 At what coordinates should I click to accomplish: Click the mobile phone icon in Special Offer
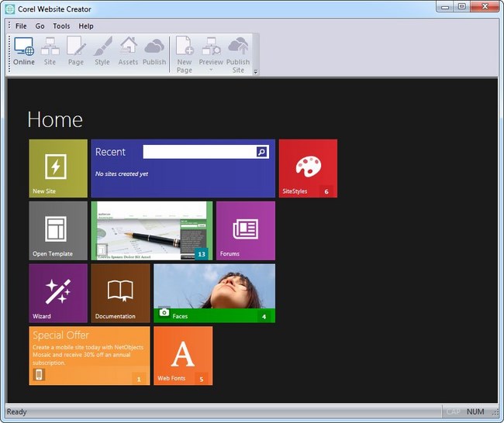[x=39, y=375]
